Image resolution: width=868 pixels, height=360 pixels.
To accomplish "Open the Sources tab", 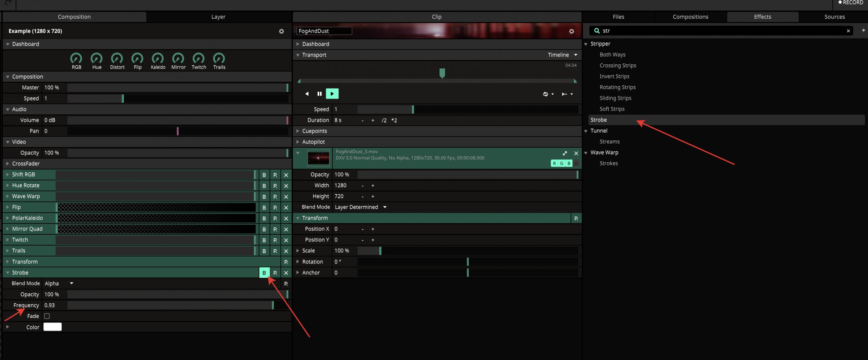I will 834,17.
